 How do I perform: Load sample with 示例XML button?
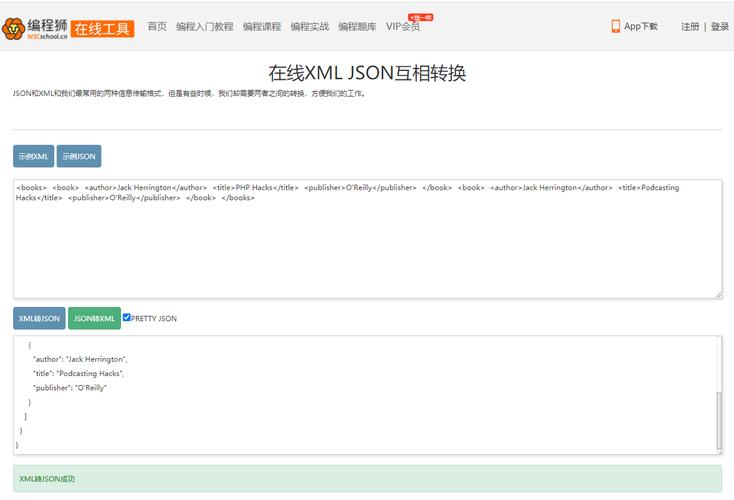pyautogui.click(x=34, y=156)
